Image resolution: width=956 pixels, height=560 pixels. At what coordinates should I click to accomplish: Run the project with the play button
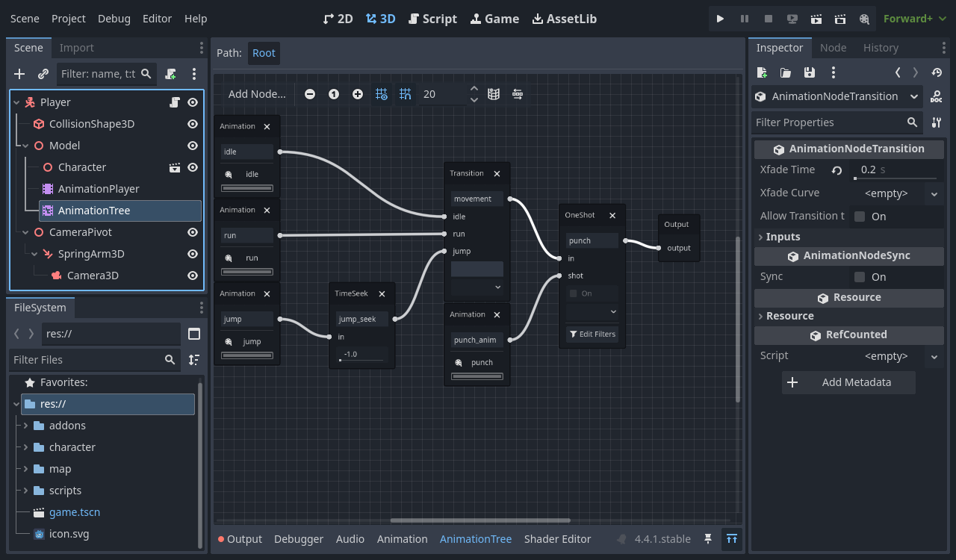coord(720,19)
